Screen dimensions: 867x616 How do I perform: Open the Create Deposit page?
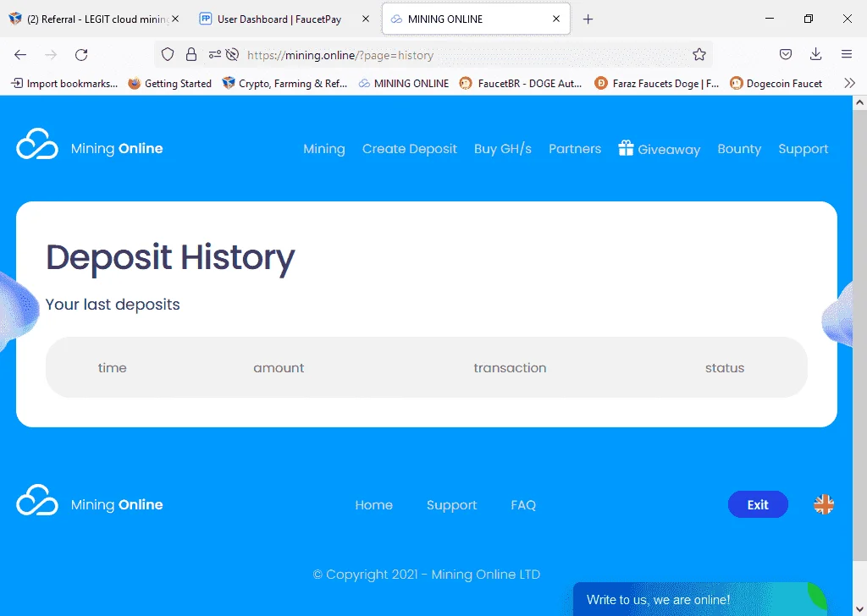[409, 149]
